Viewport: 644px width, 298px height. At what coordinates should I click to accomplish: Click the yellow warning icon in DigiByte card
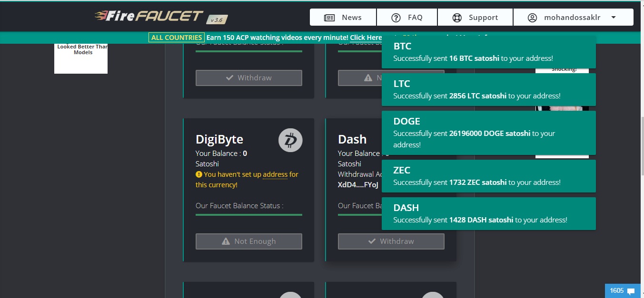point(199,174)
